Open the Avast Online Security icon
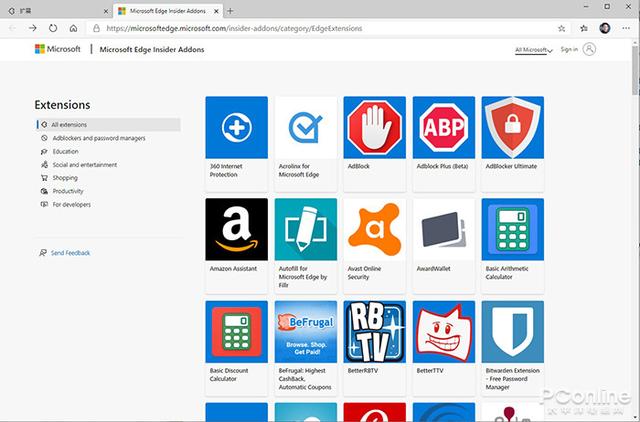The image size is (640, 422). coord(375,229)
